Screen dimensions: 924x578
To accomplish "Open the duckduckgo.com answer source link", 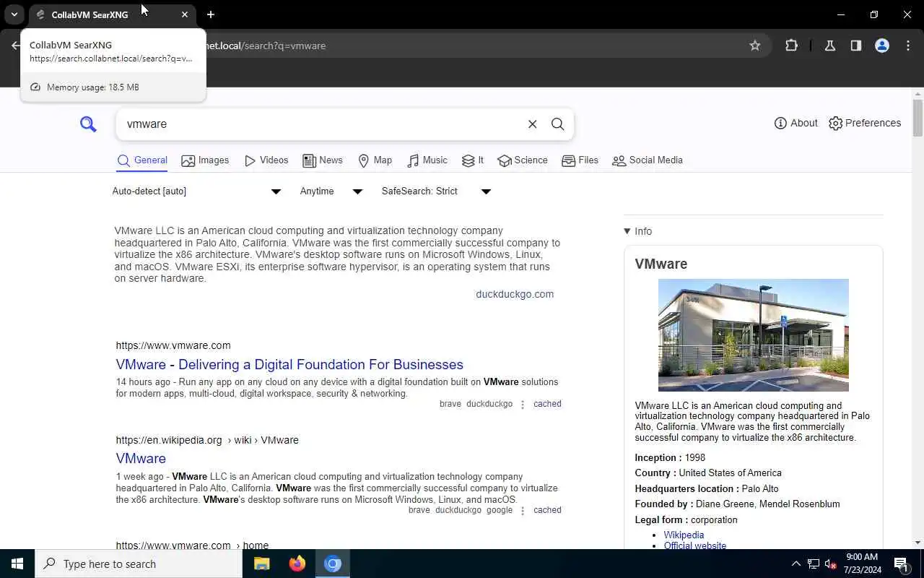I will coord(515,294).
